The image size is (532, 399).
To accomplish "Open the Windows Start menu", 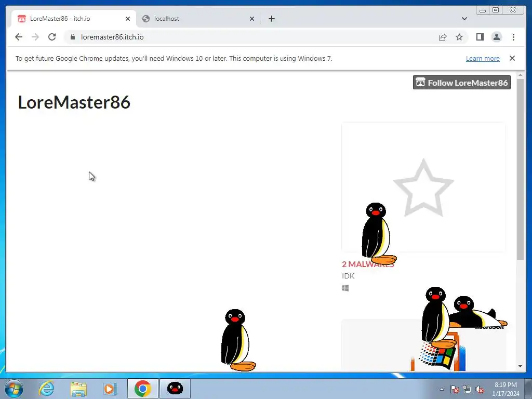I will pyautogui.click(x=14, y=389).
